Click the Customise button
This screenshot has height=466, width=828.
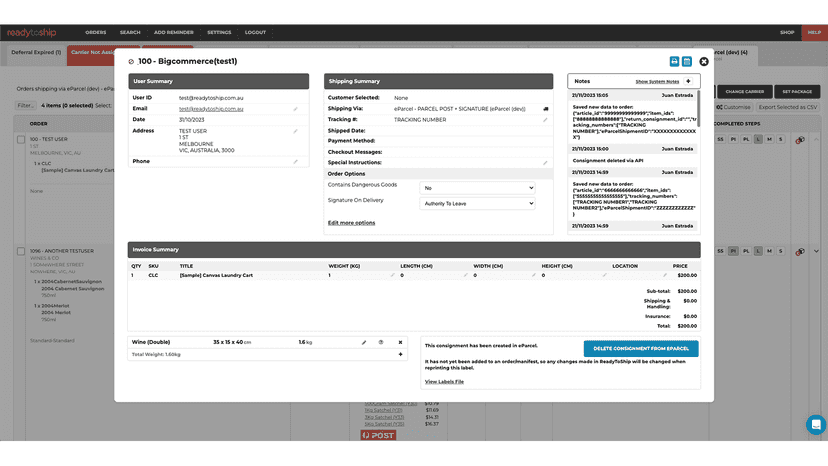[x=733, y=107]
